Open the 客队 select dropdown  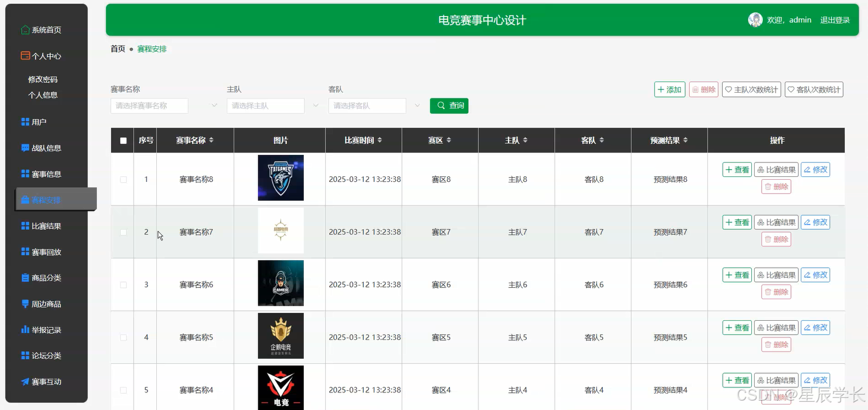tap(367, 106)
